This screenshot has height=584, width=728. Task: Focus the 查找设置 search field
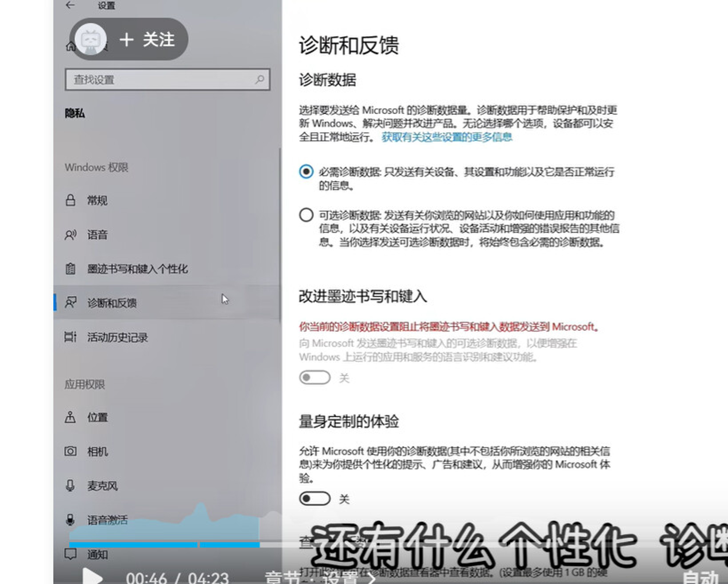[x=167, y=79]
